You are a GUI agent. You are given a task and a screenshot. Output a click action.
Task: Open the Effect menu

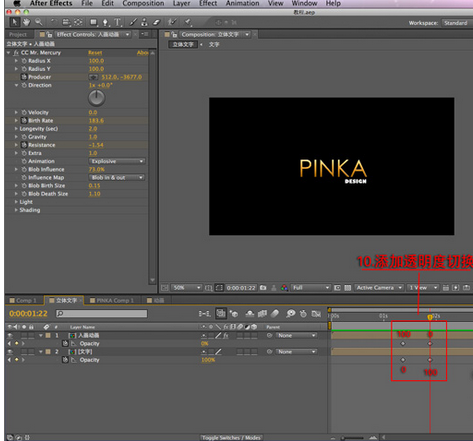point(208,3)
